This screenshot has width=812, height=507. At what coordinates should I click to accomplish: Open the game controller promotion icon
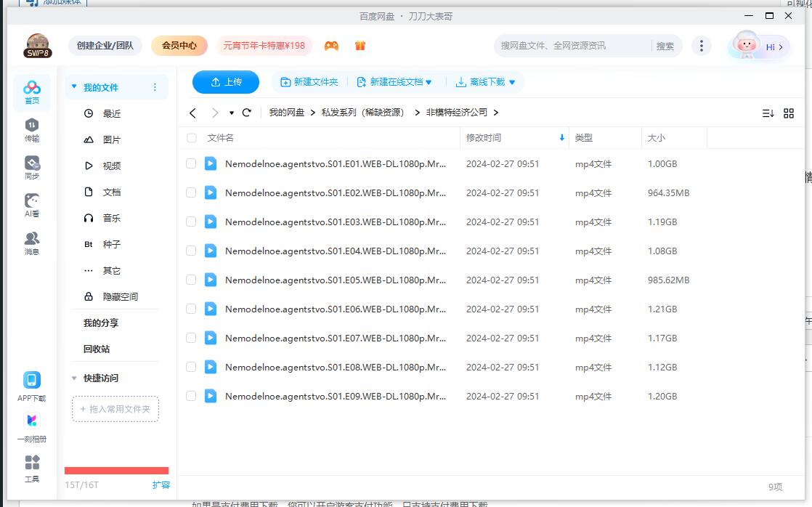(x=332, y=45)
